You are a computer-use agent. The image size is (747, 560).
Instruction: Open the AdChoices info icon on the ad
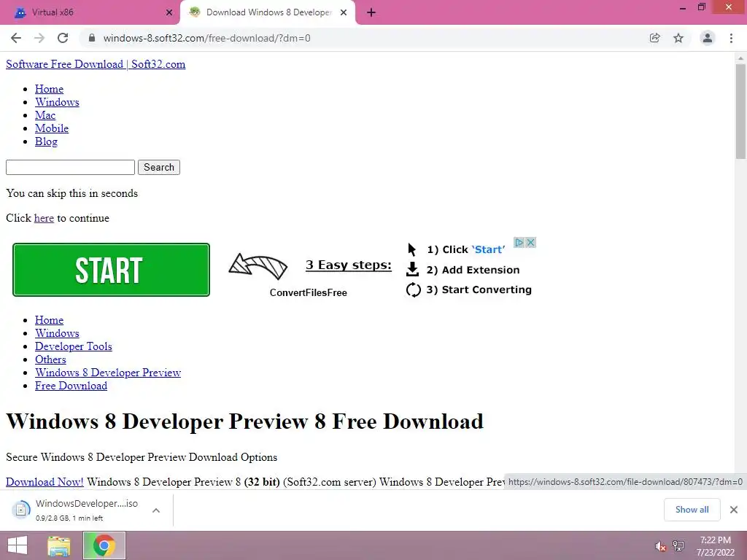(x=519, y=243)
